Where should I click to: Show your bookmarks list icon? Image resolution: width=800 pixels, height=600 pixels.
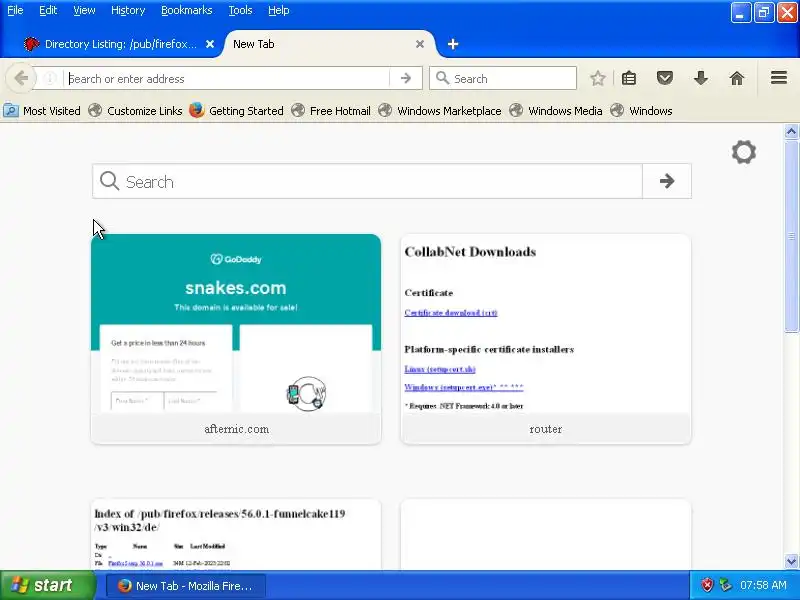pos(629,79)
